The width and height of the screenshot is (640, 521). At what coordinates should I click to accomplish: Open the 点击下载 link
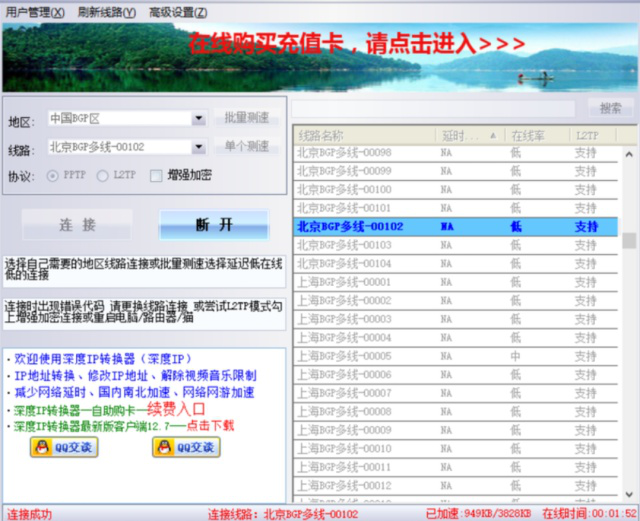210,426
